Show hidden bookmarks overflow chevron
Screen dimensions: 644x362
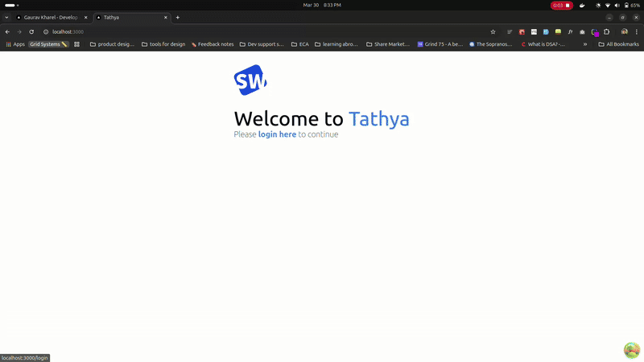585,44
